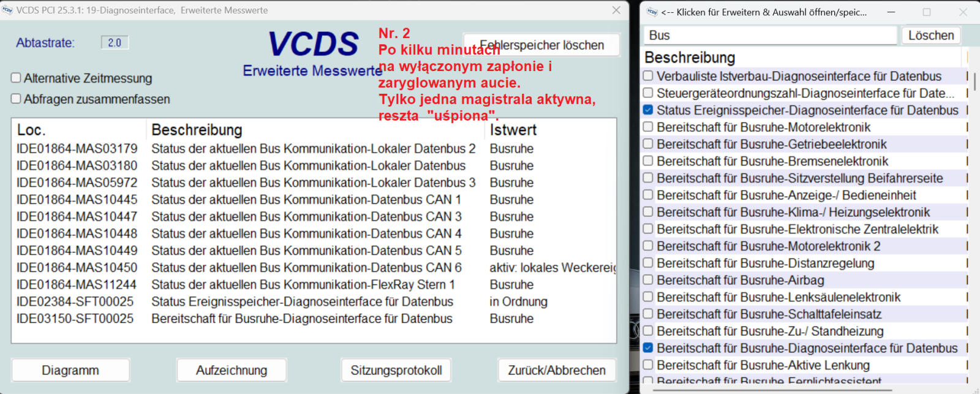Check Busruhe-Anzeige-/ Bedieneinheit checkbox
Viewport: 980px width, 394px height.
click(648, 195)
